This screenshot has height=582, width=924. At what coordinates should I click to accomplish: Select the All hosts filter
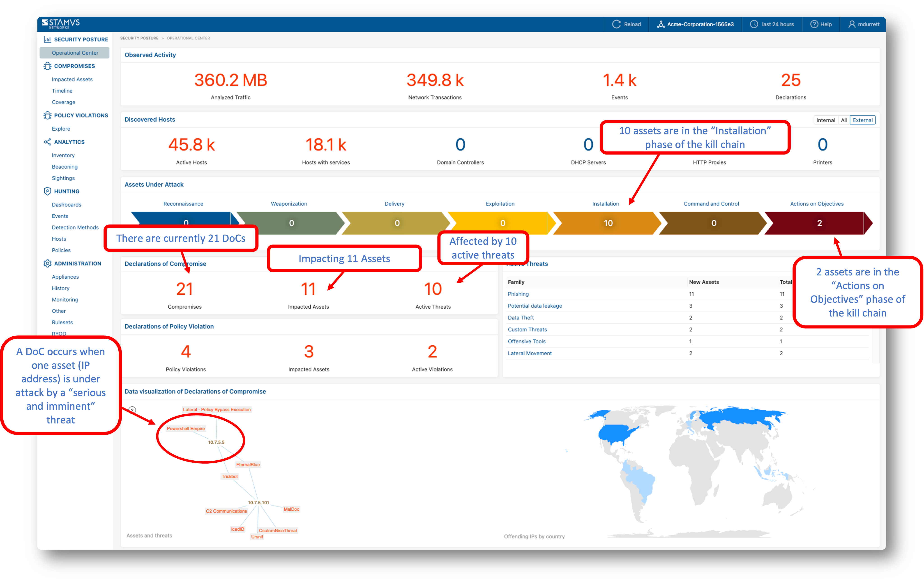pos(844,120)
